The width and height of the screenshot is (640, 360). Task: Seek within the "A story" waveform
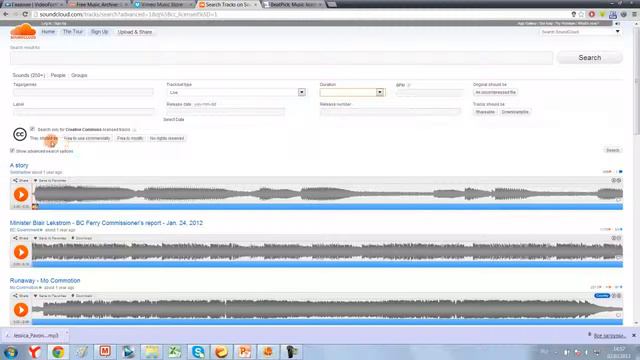point(327,193)
